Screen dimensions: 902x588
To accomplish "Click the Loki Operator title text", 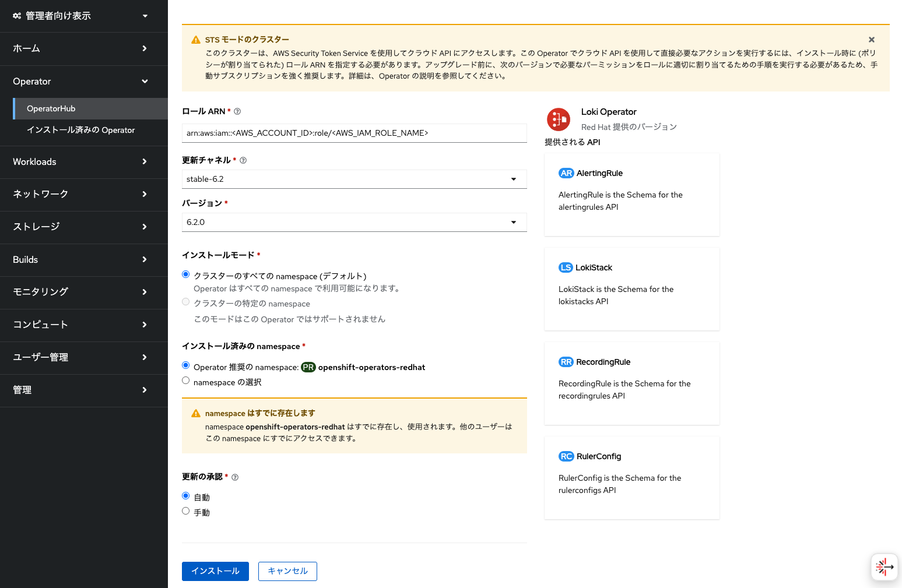I will (609, 112).
